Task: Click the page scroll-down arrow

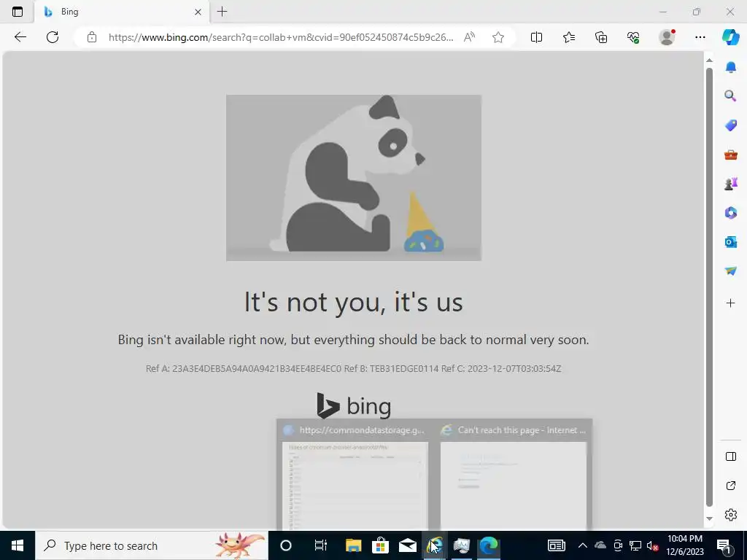Action: [x=709, y=518]
